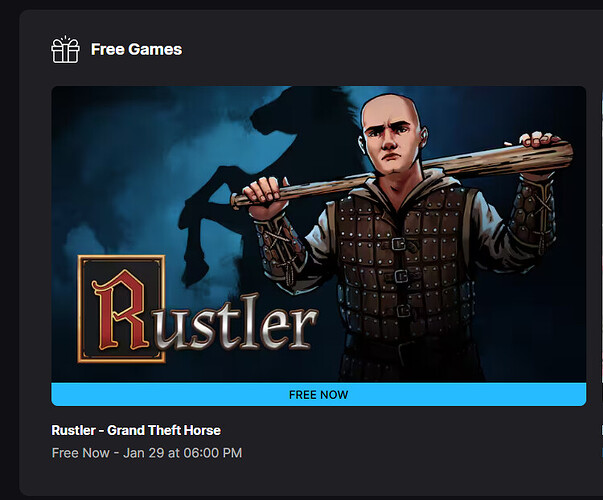This screenshot has height=500, width=603.
Task: Click the wooden bat on the character's shoulders
Action: coord(402,173)
